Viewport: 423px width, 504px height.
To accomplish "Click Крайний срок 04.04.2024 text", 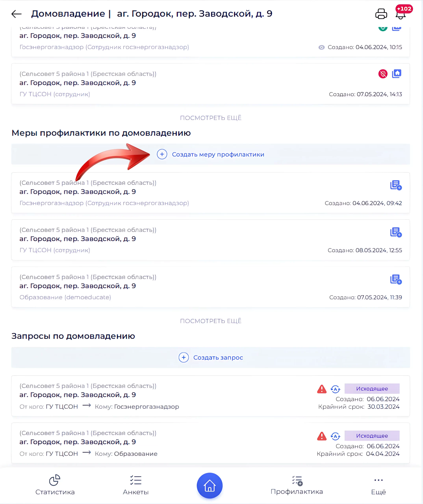I will [358, 454].
